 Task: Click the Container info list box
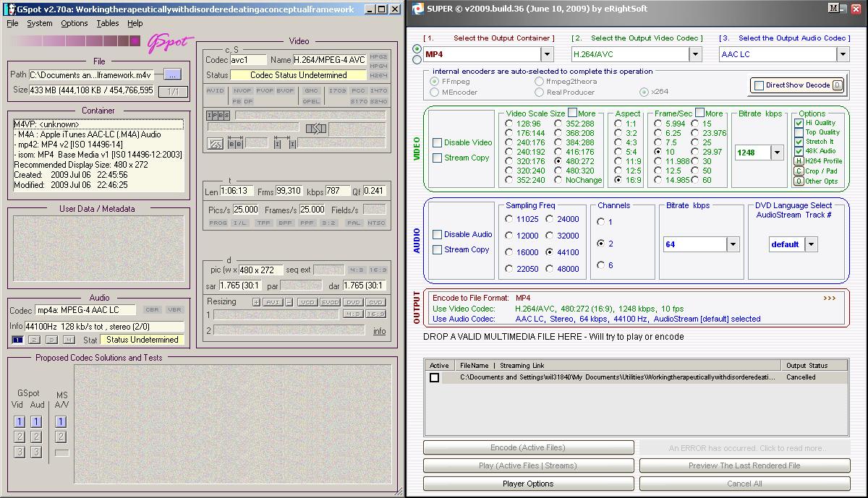click(x=98, y=156)
